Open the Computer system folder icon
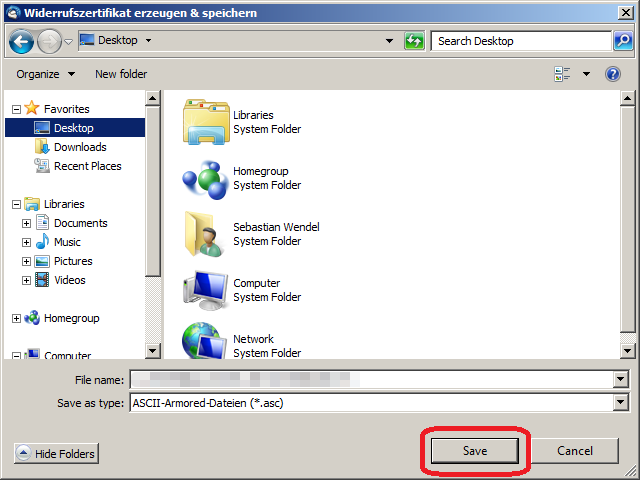This screenshot has height=480, width=640. [206, 290]
